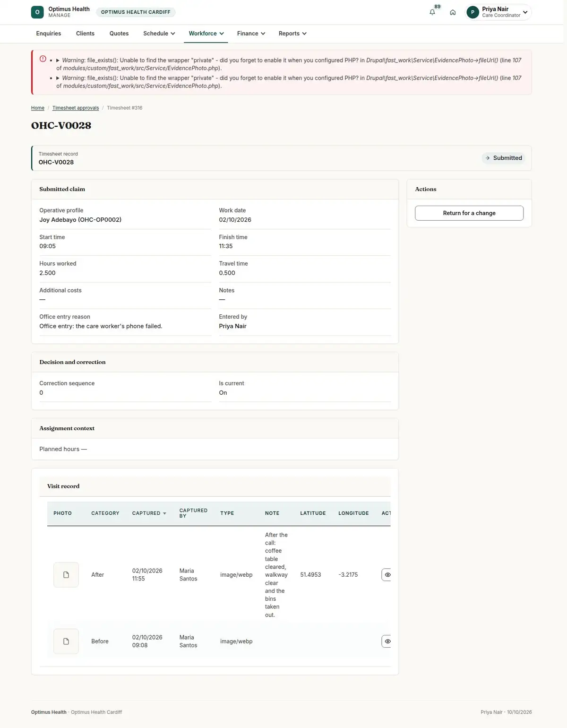The image size is (567, 728).
Task: Click the Entered by Priya Nair value
Action: 232,326
